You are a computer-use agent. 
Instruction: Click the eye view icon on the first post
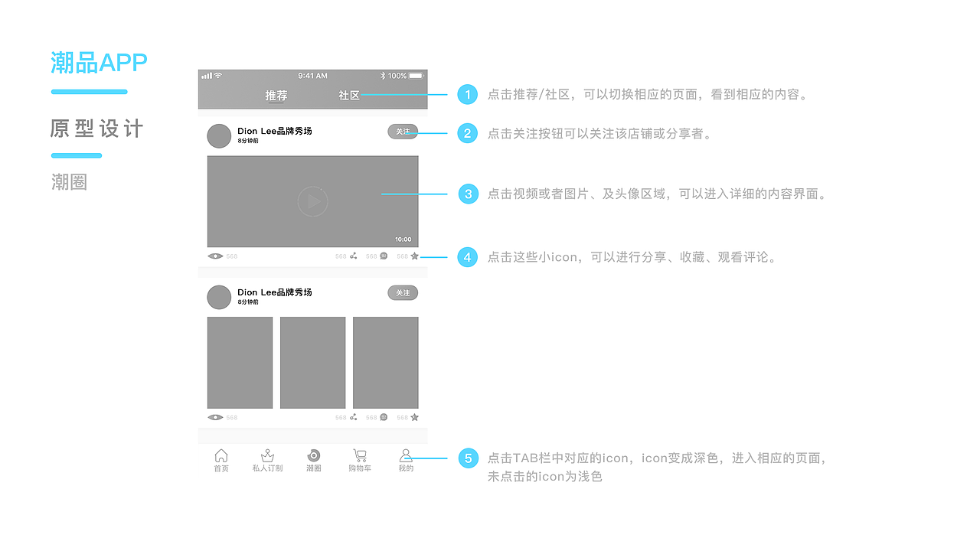tap(215, 256)
